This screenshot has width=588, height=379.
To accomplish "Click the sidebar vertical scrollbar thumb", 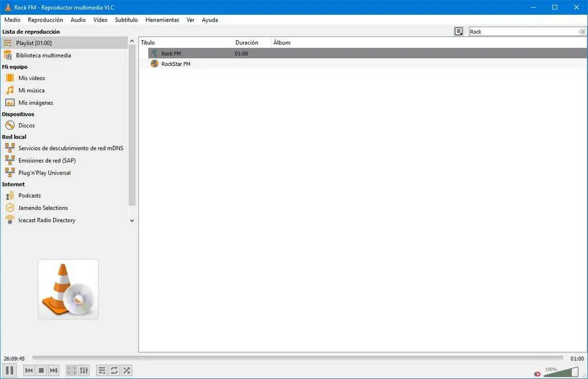I will (x=132, y=125).
